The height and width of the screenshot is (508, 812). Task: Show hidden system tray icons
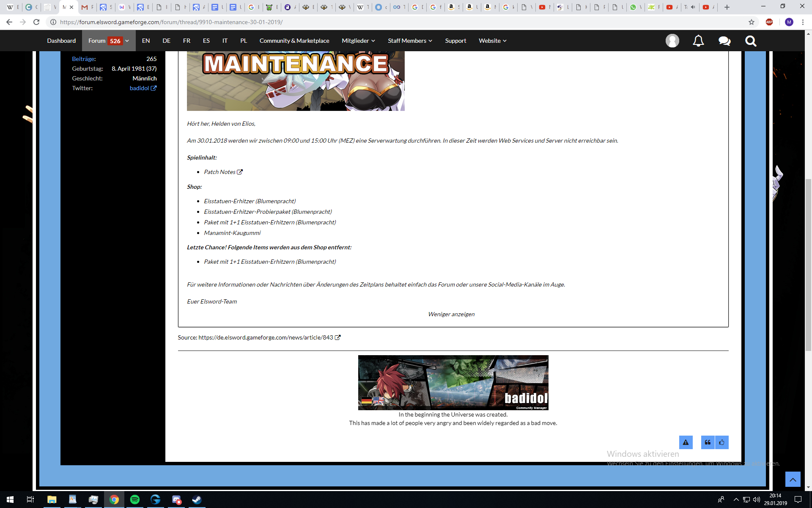pyautogui.click(x=736, y=500)
